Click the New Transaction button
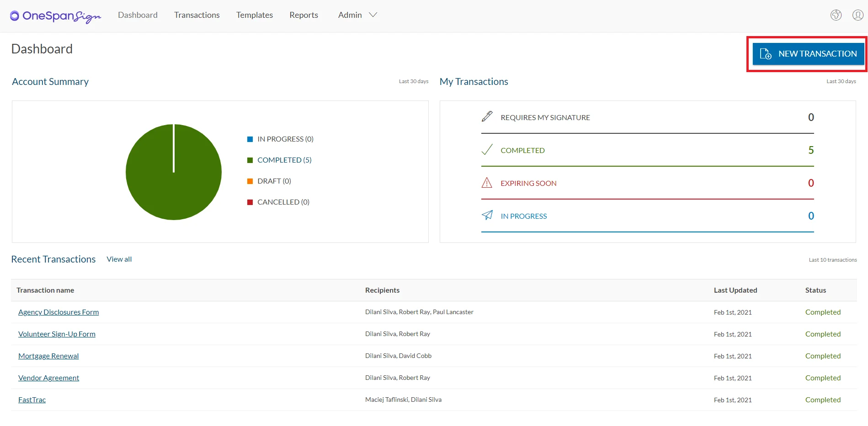Viewport: 868px width, 426px height. click(808, 54)
